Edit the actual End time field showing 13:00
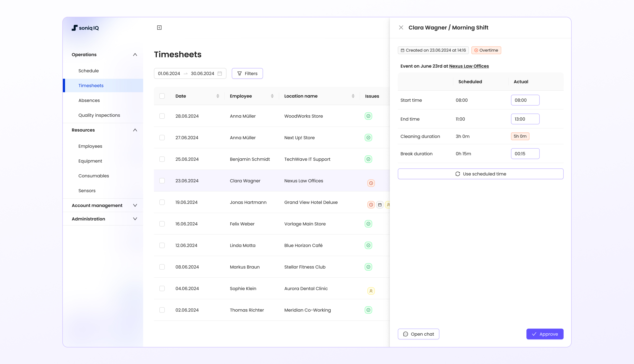The image size is (634, 364). coord(525,119)
